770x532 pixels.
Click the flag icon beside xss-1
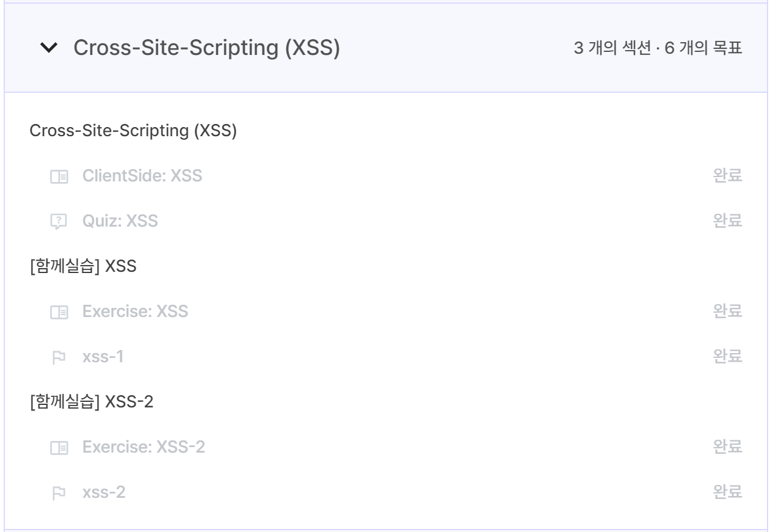[x=58, y=357]
